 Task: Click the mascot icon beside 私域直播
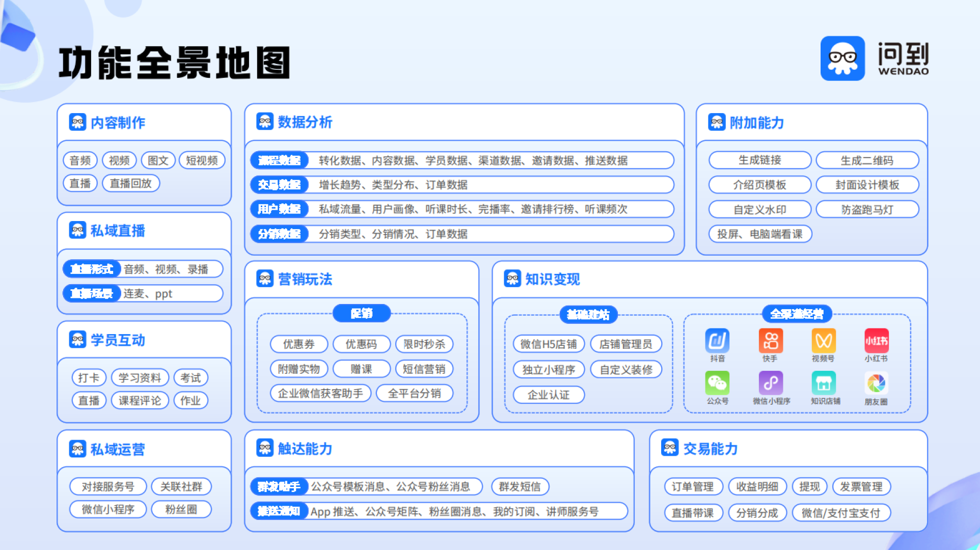tap(77, 230)
